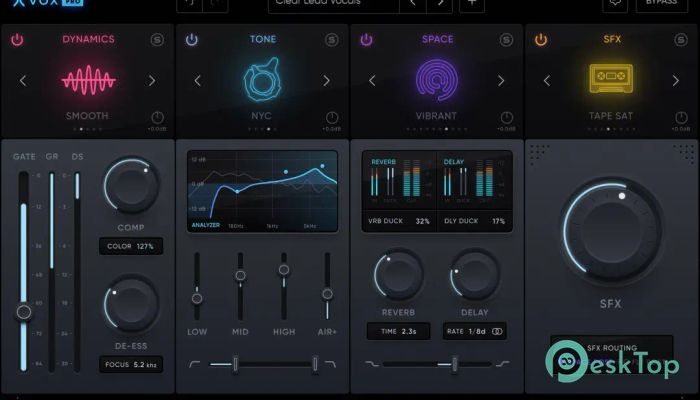The width and height of the screenshot is (700, 400).
Task: Click the Analyzer label in EQ display
Action: 206,225
